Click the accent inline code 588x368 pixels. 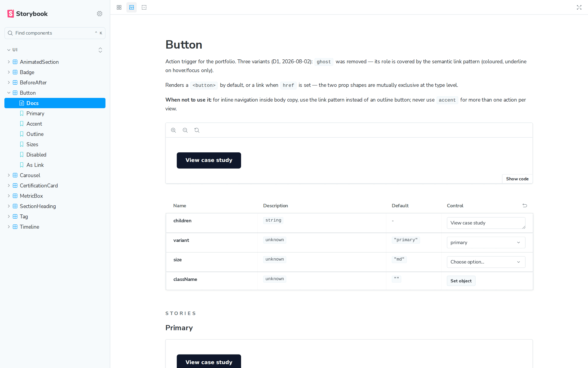pyautogui.click(x=447, y=100)
